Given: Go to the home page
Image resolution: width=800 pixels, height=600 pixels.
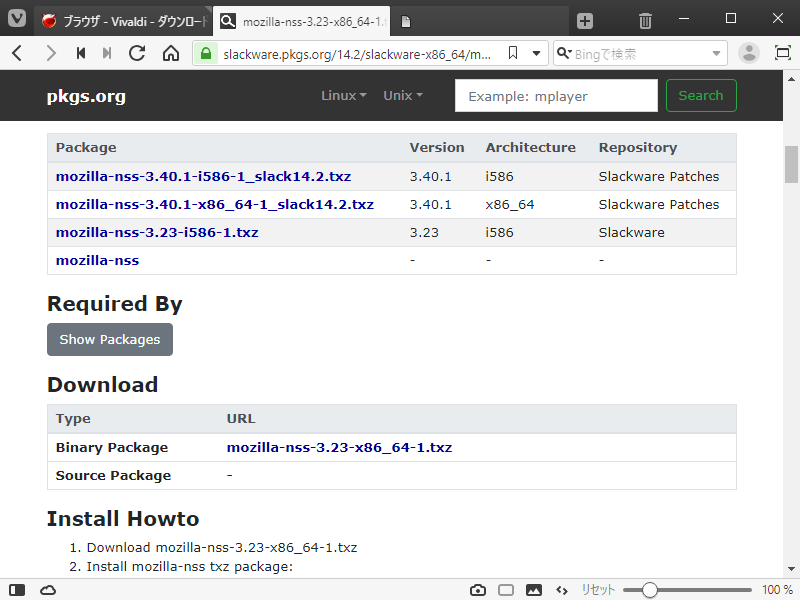Looking at the screenshot, I should pos(171,53).
